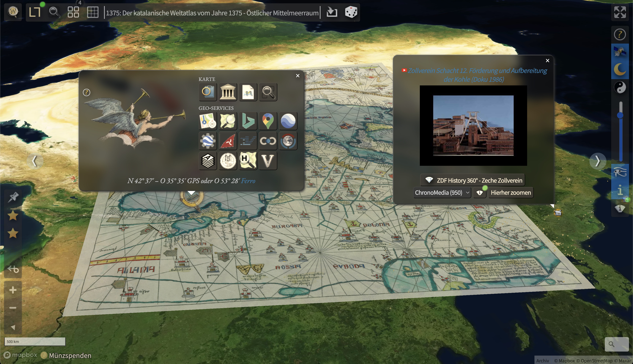Open location in OpenStreetMap magnifier icon
Image resolution: width=633 pixels, height=364 pixels.
coord(228,121)
